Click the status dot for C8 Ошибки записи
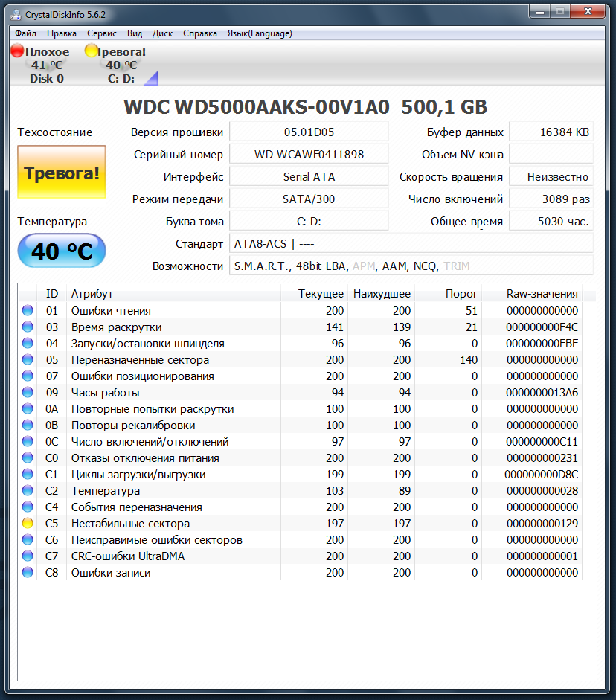 point(28,572)
